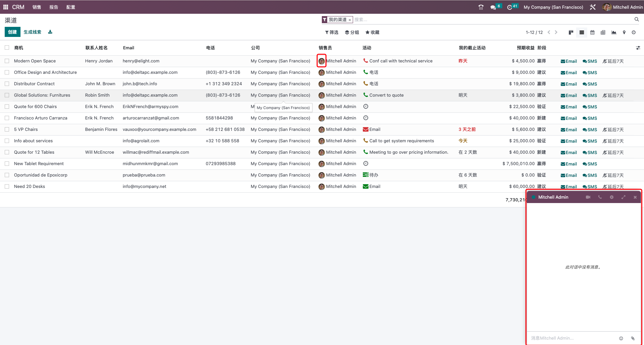Check the Modern Open Space row
This screenshot has height=345, width=644.
pyautogui.click(x=7, y=61)
